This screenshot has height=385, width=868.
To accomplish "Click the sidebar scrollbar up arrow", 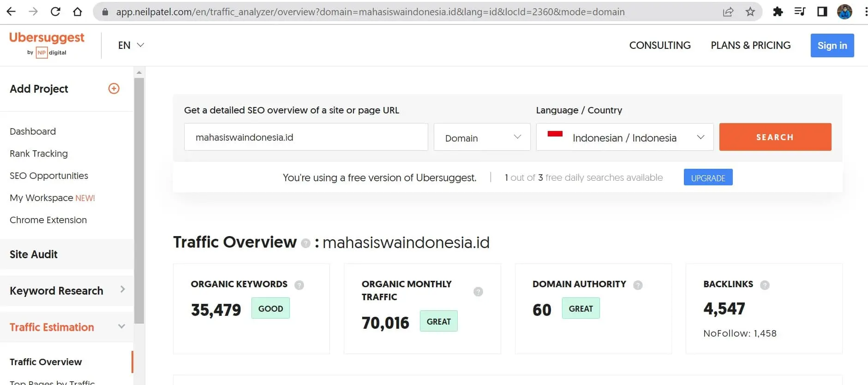I will coord(139,72).
